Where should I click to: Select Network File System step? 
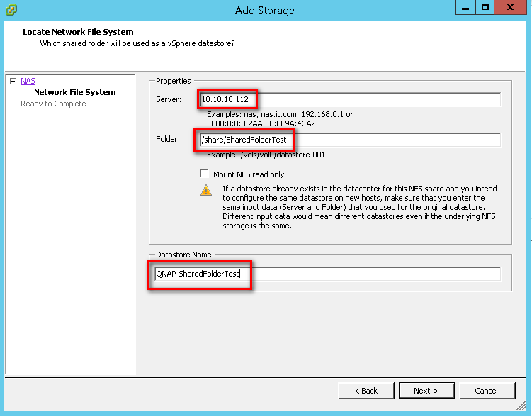click(x=74, y=92)
